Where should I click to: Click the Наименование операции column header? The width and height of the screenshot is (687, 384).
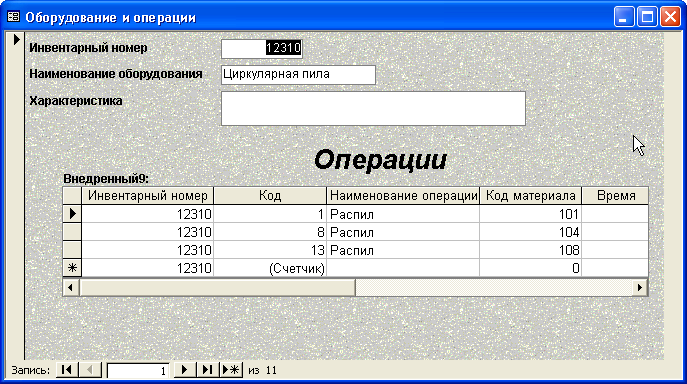403,196
